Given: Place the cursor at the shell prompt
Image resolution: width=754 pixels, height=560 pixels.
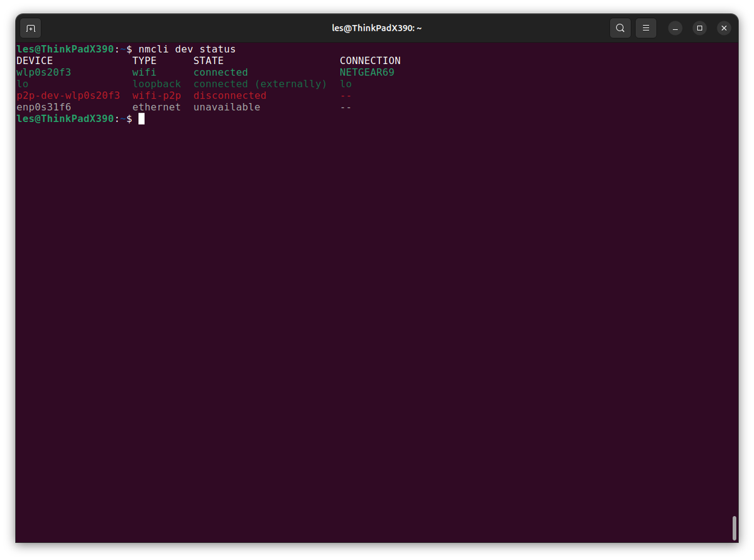Looking at the screenshot, I should [x=140, y=119].
